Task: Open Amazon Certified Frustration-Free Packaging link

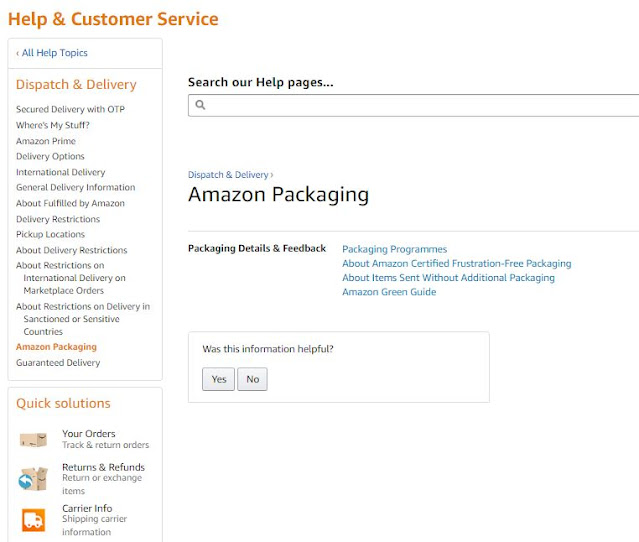Action: click(456, 264)
